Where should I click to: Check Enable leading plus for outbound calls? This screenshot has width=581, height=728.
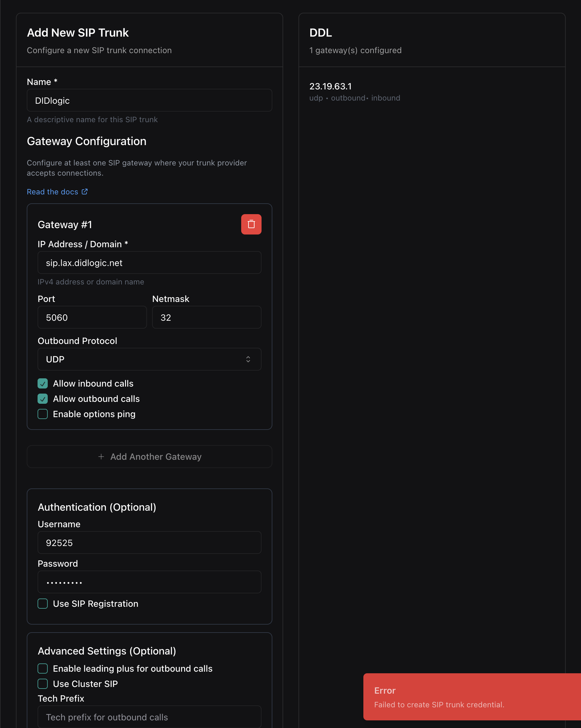(43, 668)
